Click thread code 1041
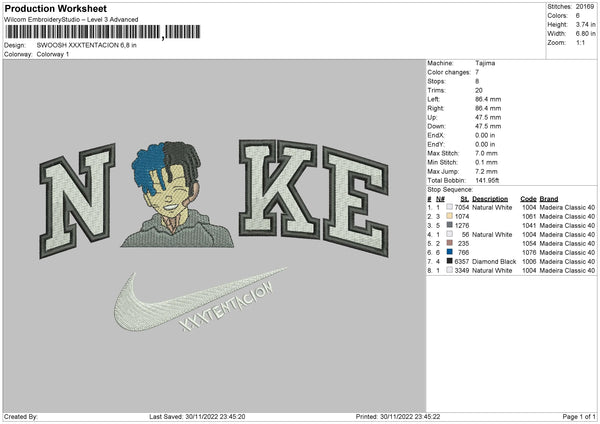Screen dimensions: 600x424 tap(529, 225)
